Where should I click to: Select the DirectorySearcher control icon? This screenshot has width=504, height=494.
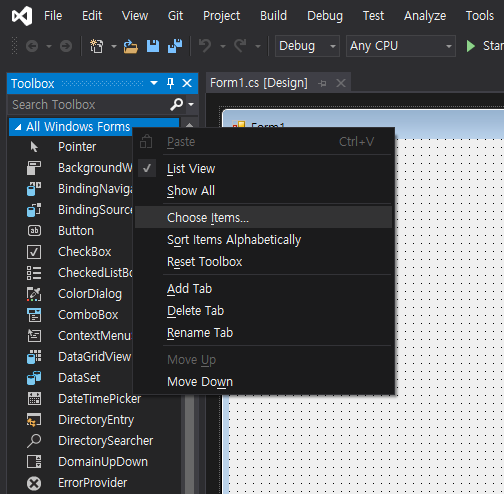(34, 441)
